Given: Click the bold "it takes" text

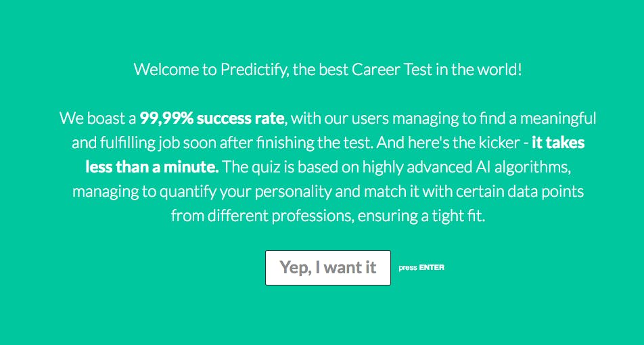Looking at the screenshot, I should (x=558, y=143).
